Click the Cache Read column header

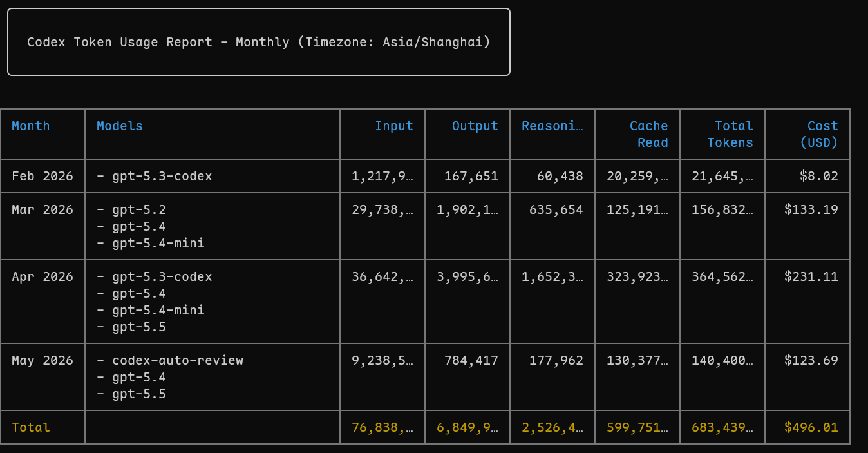[x=649, y=134]
